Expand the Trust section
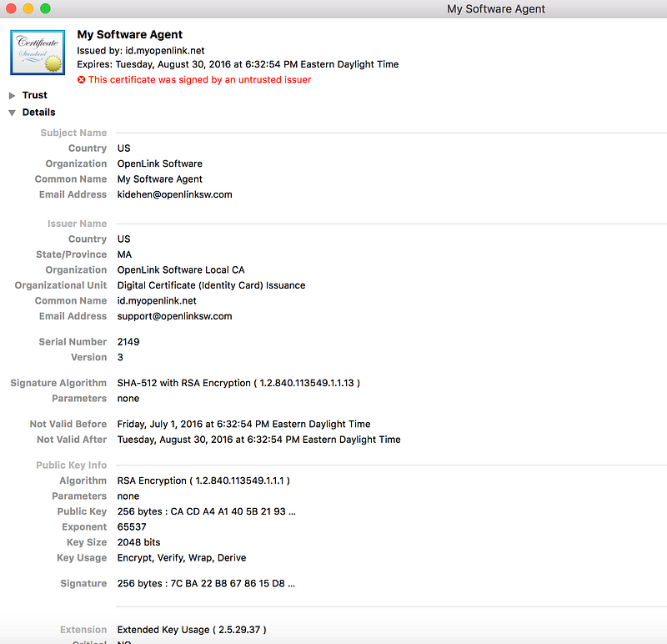The image size is (667, 644). [12, 95]
